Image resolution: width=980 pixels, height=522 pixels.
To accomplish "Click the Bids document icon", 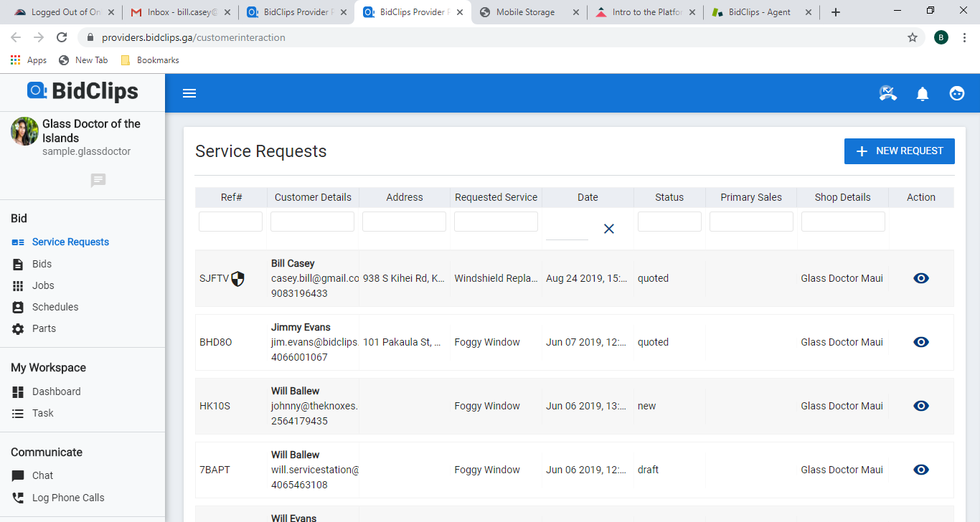I will tap(18, 265).
